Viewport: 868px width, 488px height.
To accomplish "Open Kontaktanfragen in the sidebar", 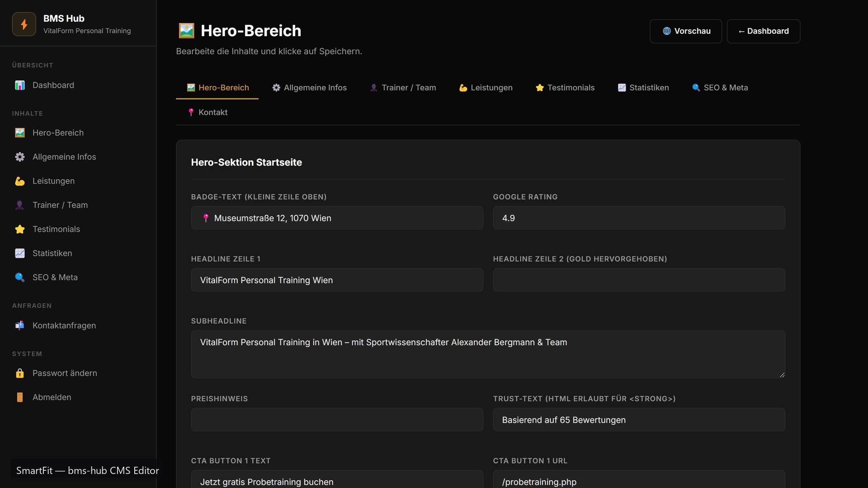I will (78, 325).
